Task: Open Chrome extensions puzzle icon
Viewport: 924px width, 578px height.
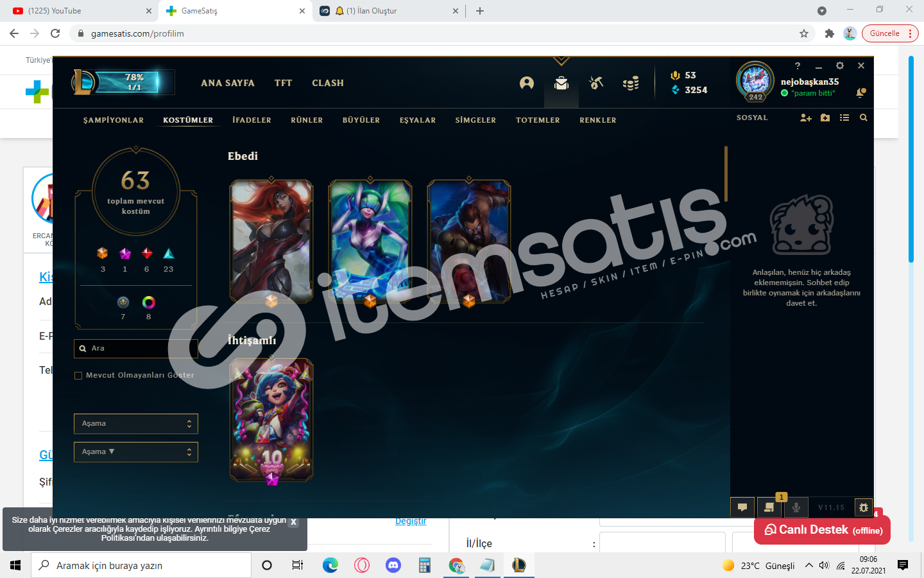Action: (x=830, y=33)
